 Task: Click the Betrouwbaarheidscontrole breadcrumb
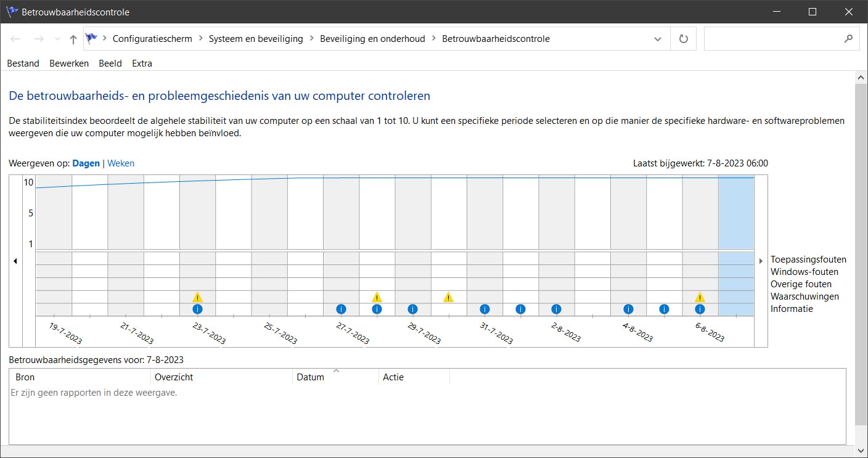(x=496, y=39)
